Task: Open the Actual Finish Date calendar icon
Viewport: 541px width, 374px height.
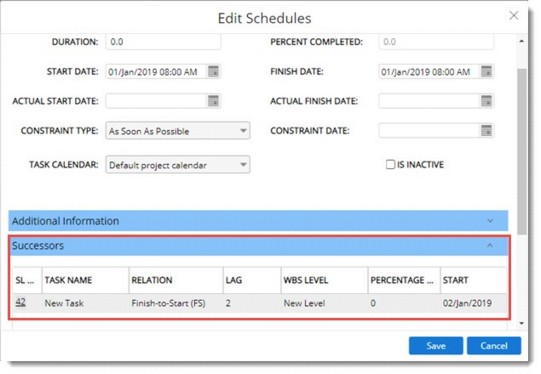Action: coord(486,101)
